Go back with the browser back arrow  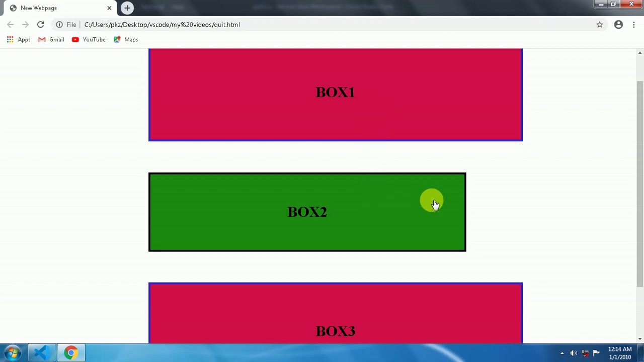[11, 24]
